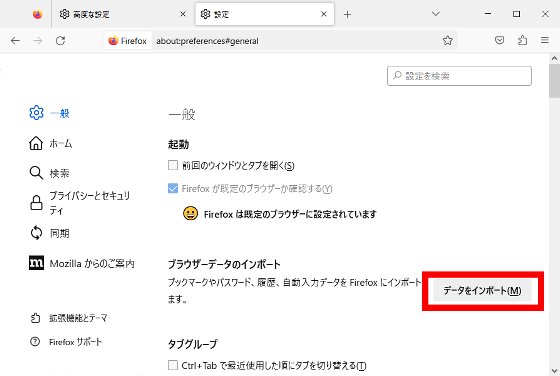
Task: Click the smiley face default browser icon
Action: pyautogui.click(x=190, y=213)
